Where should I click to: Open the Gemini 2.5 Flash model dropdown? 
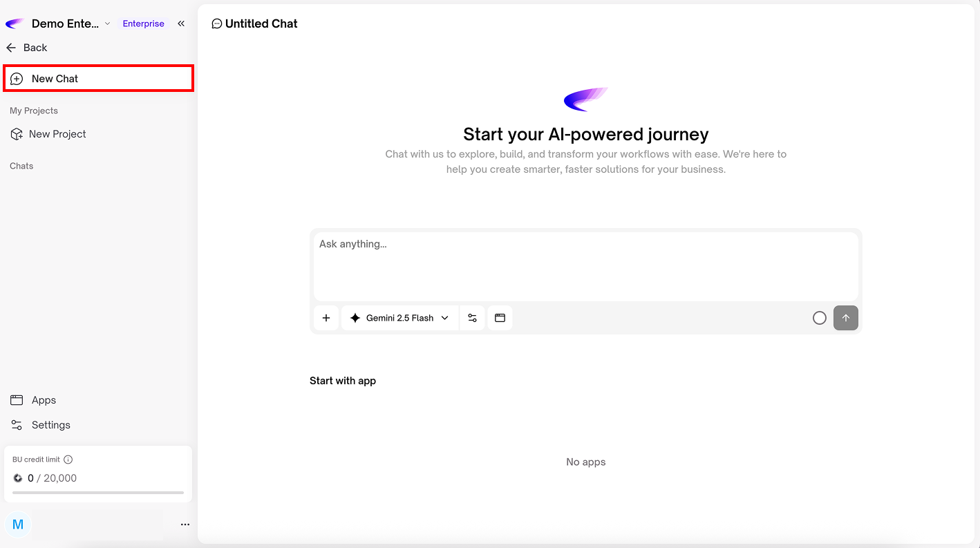click(x=400, y=318)
